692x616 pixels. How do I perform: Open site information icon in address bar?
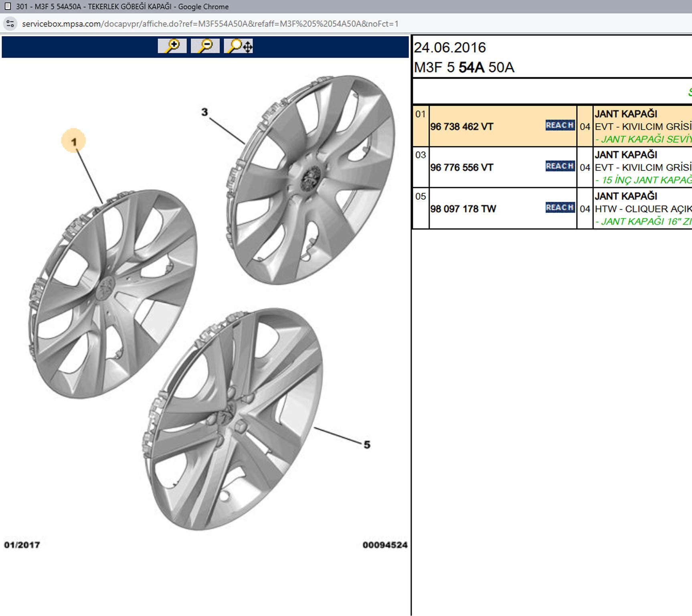click(x=10, y=24)
